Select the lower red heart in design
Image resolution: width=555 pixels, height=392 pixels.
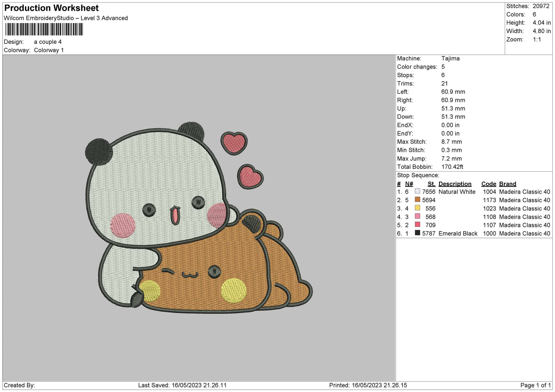250,177
